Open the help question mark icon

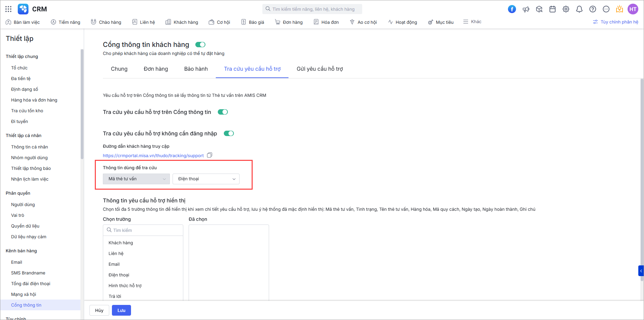point(593,9)
